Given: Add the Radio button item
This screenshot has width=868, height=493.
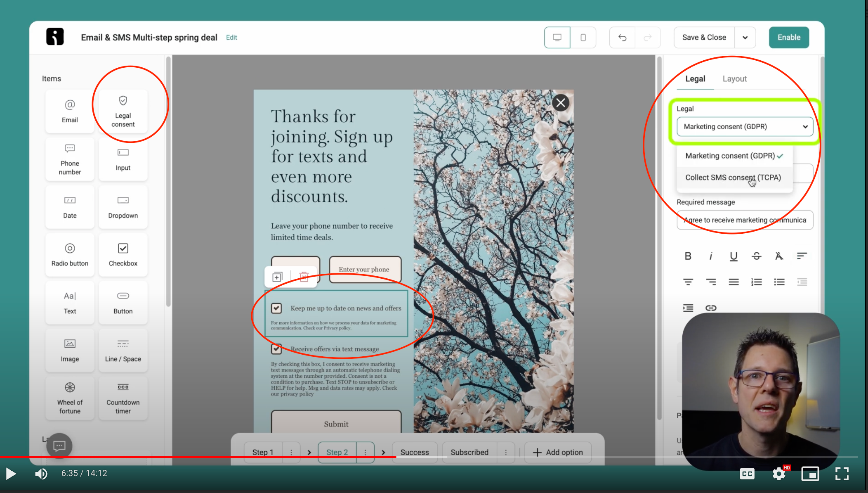Looking at the screenshot, I should pos(70,255).
